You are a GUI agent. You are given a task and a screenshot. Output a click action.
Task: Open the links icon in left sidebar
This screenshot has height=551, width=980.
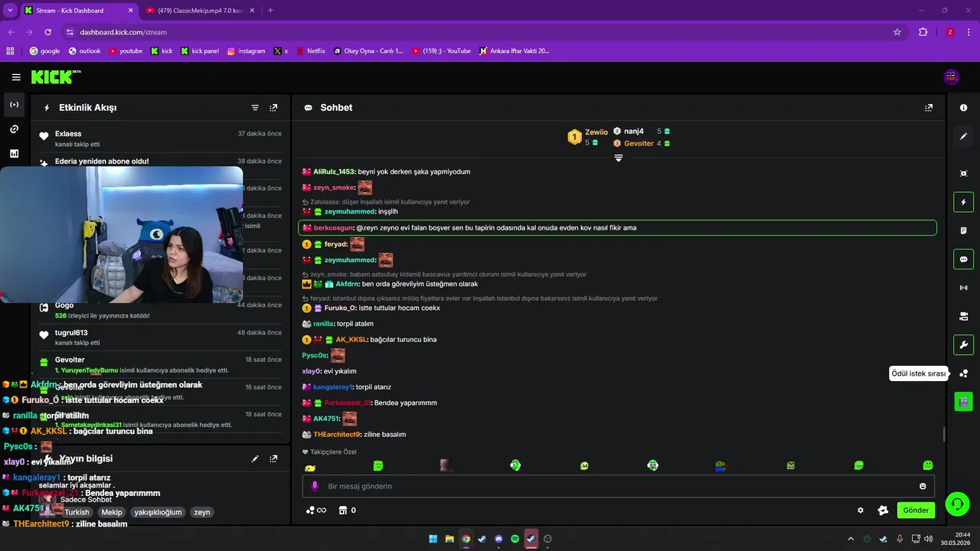pos(15,129)
